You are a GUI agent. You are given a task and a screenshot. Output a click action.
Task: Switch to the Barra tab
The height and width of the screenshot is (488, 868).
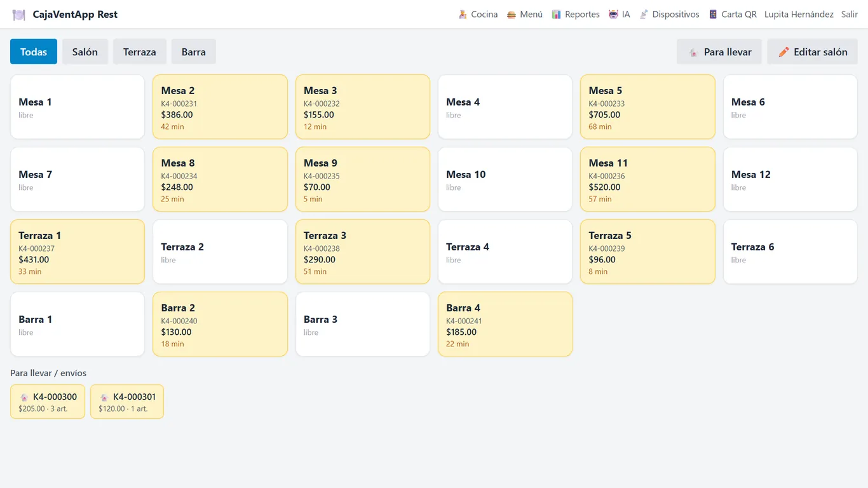tap(194, 51)
